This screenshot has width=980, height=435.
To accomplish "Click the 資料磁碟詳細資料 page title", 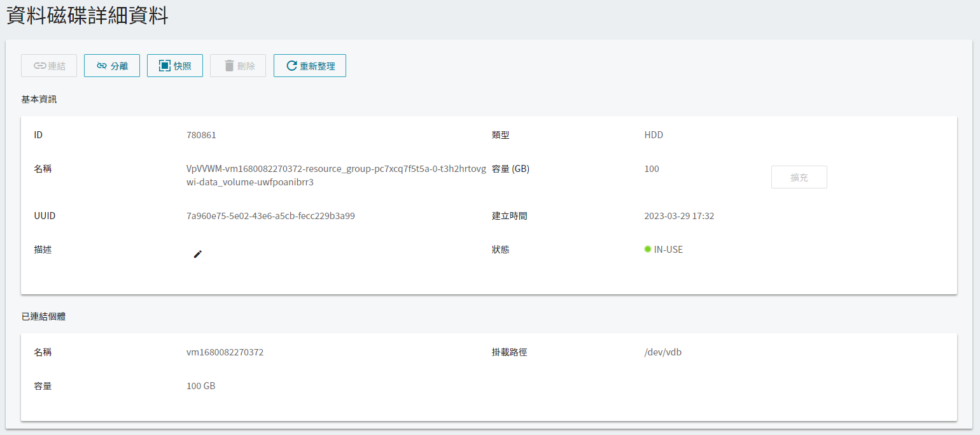I will 87,15.
